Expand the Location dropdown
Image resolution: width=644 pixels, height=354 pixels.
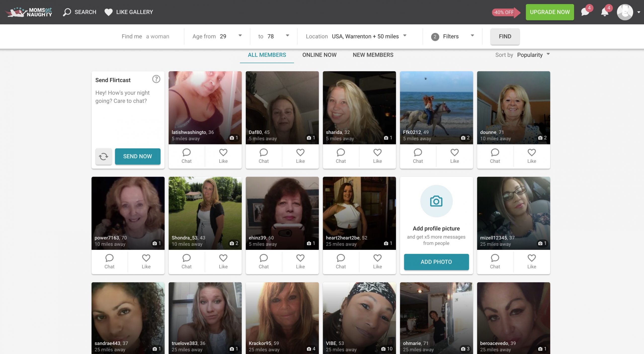click(356, 36)
